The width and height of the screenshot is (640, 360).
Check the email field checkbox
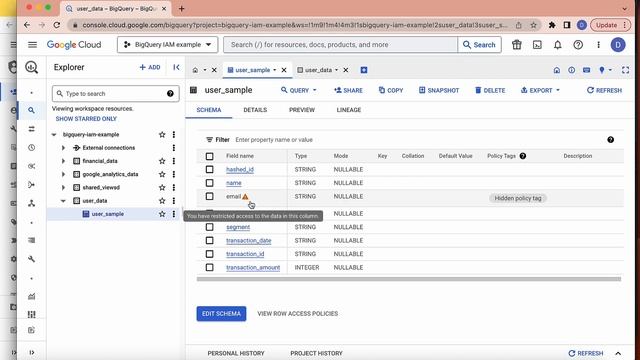pyautogui.click(x=209, y=196)
